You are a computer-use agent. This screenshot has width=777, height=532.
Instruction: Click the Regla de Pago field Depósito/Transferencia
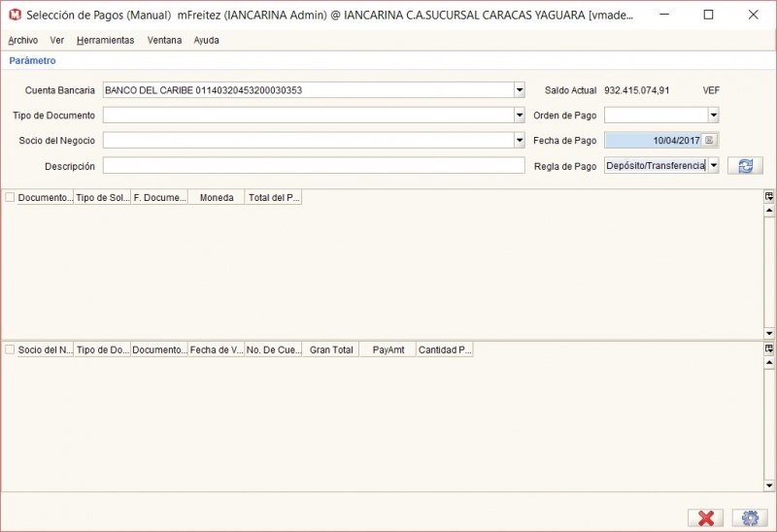point(657,165)
